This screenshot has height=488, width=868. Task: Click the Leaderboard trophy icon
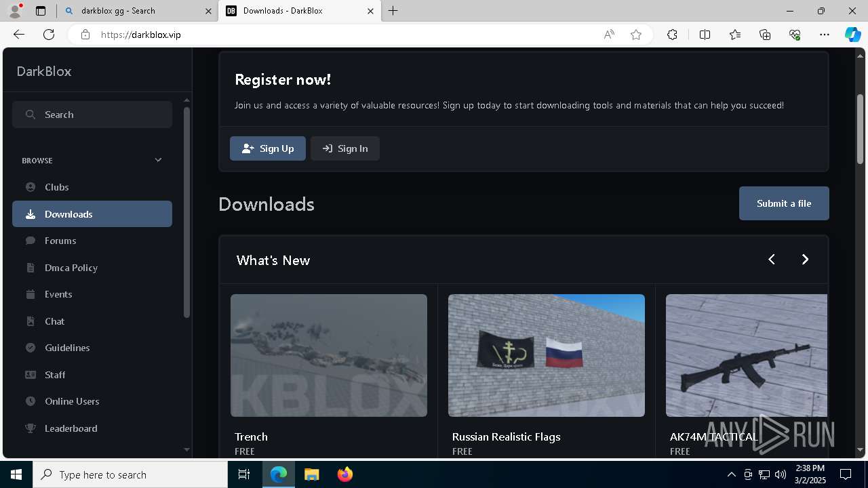pos(31,428)
